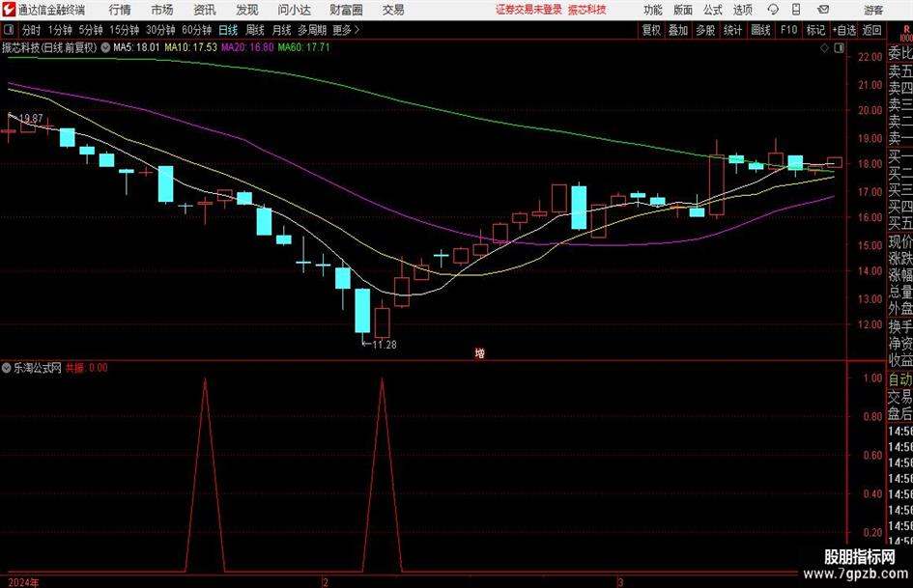Select the 日线 daily period tab
913x588 pixels.
(228, 30)
